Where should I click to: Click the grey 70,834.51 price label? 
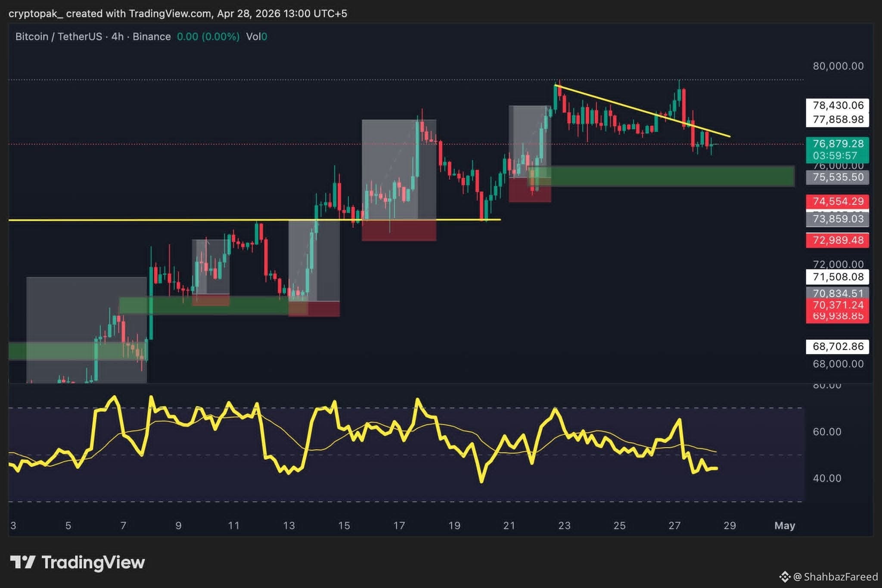point(838,294)
